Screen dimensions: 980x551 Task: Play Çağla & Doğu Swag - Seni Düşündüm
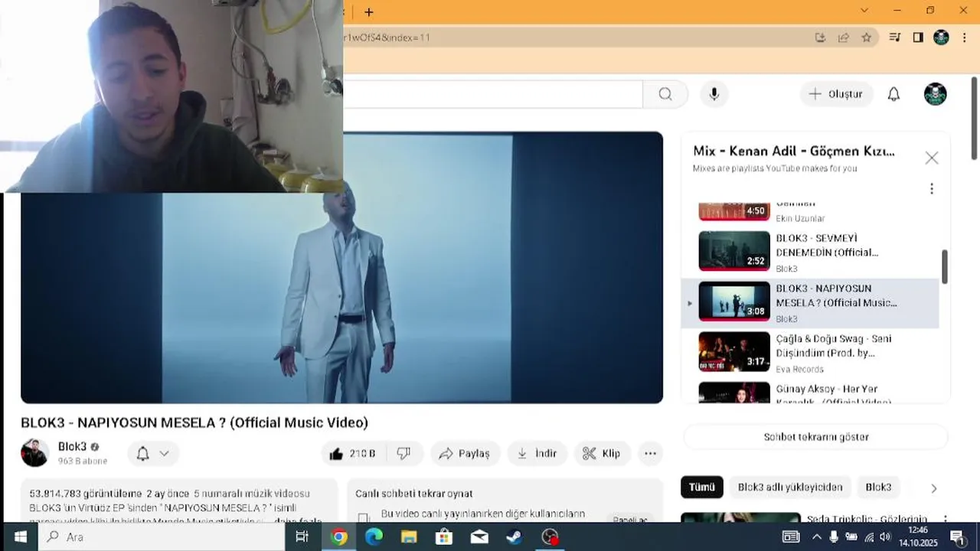[810, 353]
